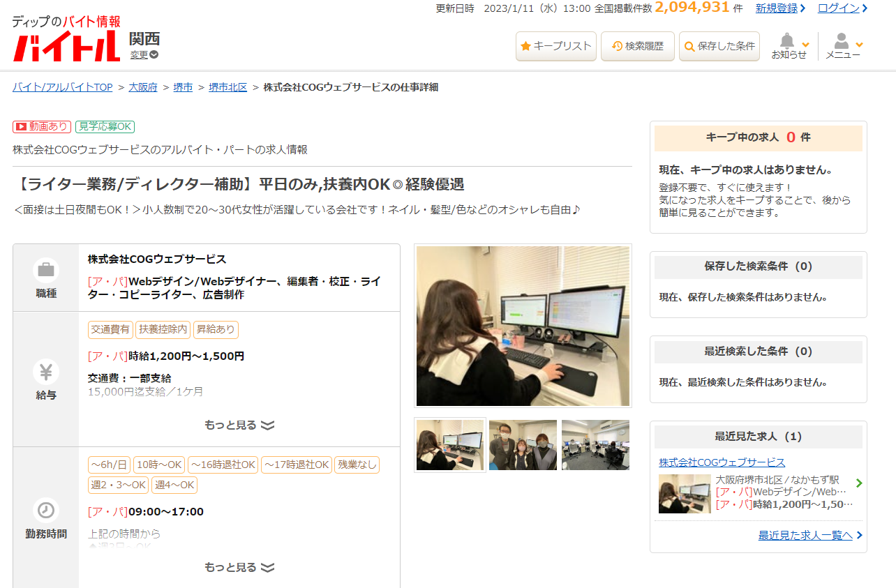
Task: Select thumbnail showing the office room
Action: pos(595,445)
